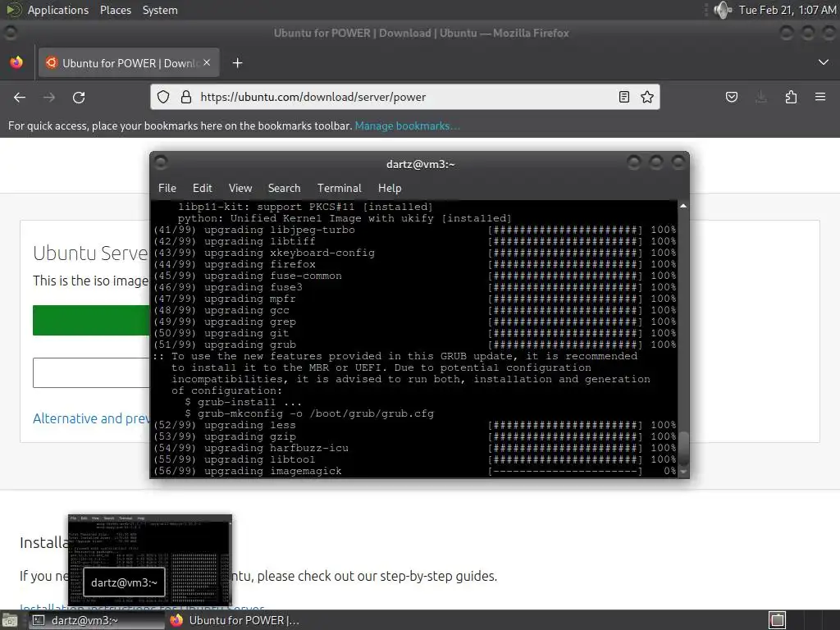This screenshot has height=630, width=840.
Task: Click the terminal title 'dartz@vm3:~'
Action: click(x=421, y=164)
